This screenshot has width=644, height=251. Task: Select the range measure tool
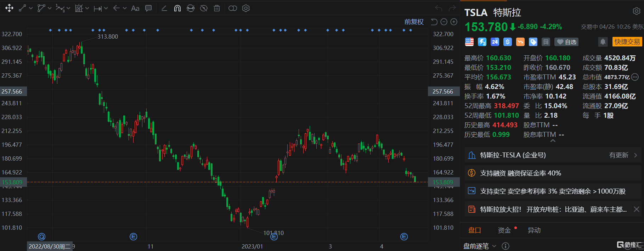click(x=97, y=9)
